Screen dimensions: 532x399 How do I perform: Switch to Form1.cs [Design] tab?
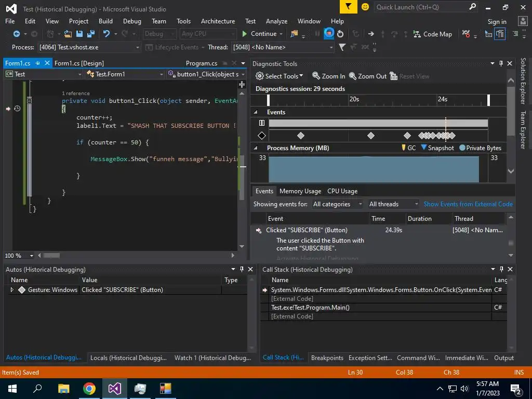(x=79, y=63)
